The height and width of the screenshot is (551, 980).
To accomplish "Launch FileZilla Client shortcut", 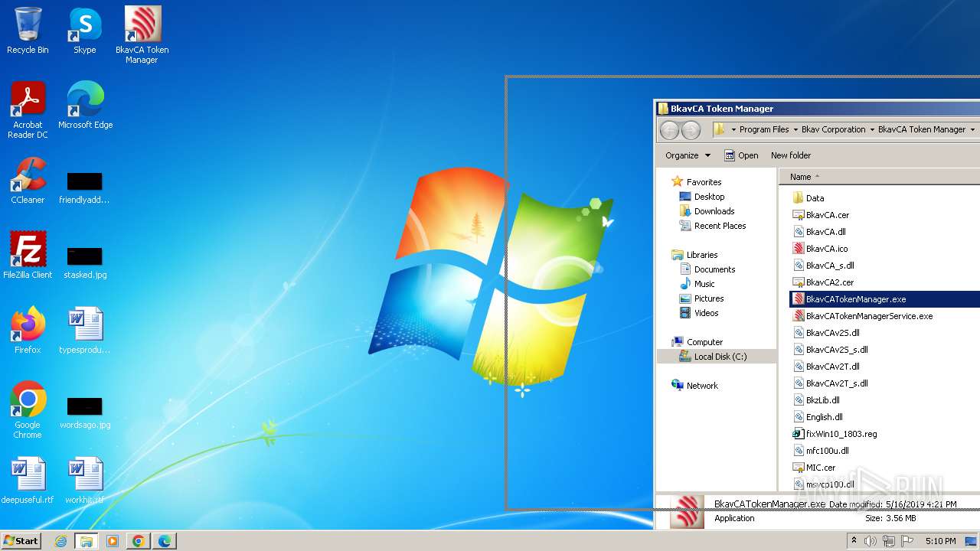I will [x=28, y=256].
